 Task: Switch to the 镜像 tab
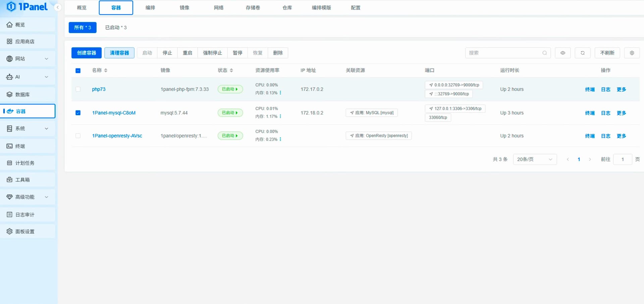coord(184,8)
